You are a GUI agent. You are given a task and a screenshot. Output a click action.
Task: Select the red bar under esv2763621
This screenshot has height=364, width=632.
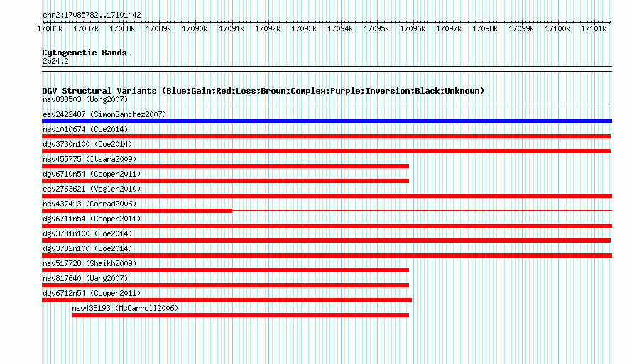click(x=327, y=196)
